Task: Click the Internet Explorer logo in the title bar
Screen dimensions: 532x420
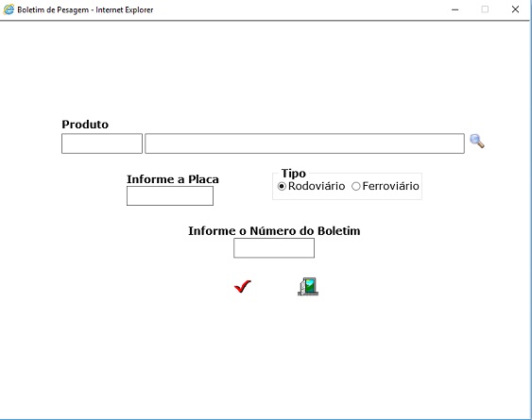Action: pyautogui.click(x=9, y=9)
